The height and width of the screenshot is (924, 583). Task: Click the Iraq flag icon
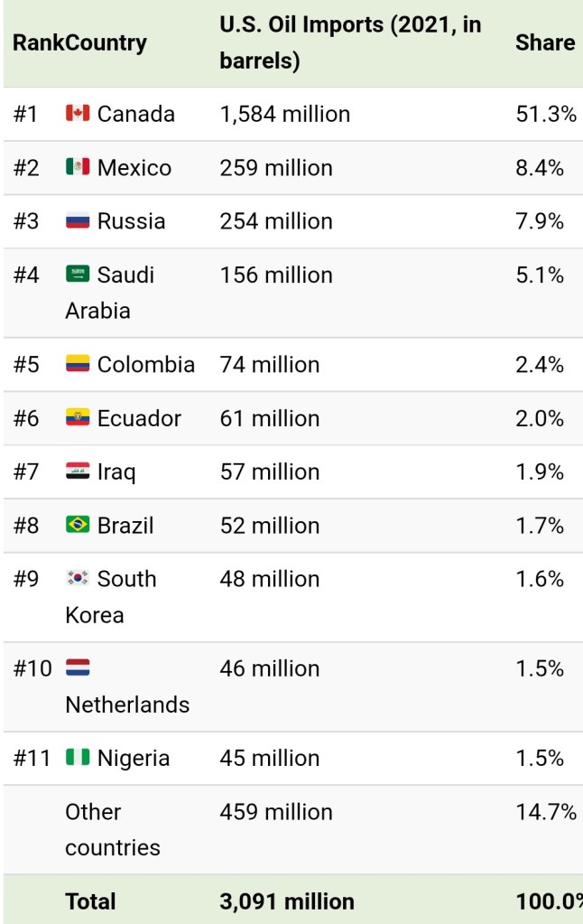pos(78,471)
